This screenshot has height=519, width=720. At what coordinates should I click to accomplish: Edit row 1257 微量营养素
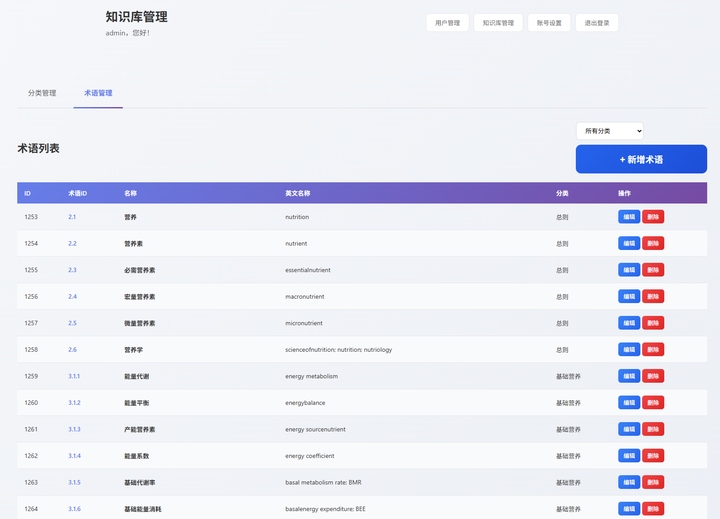point(629,323)
